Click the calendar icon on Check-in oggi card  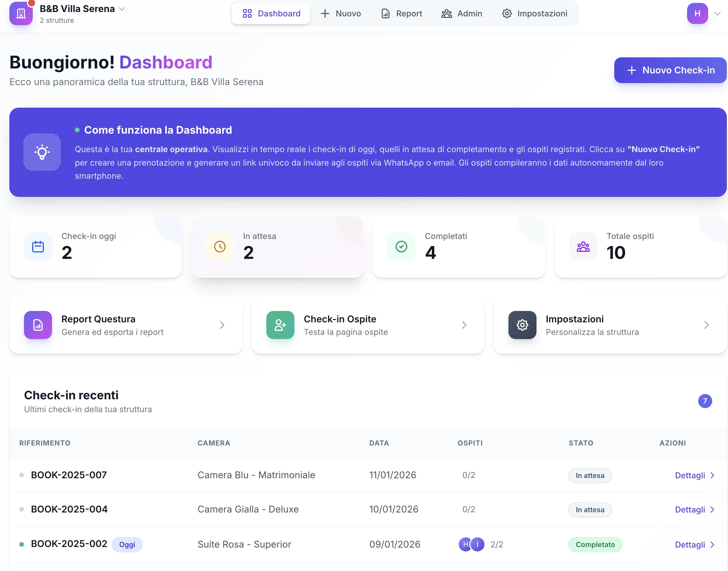pos(38,247)
